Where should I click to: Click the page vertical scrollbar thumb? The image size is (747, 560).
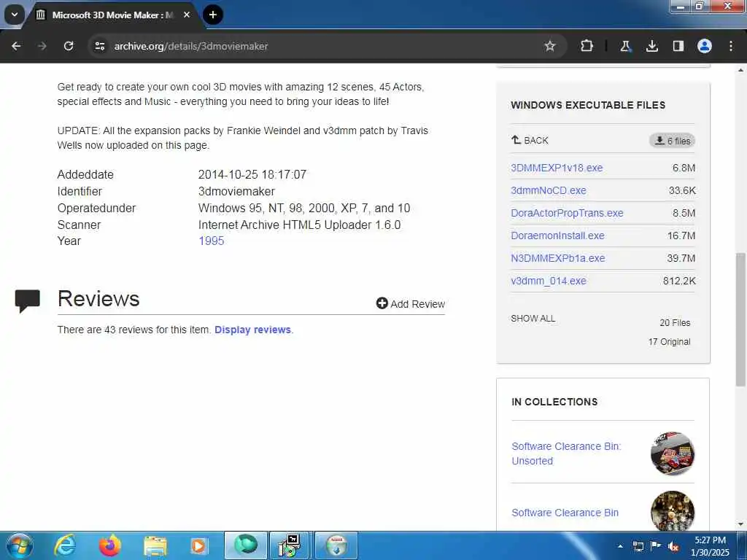coord(740,319)
